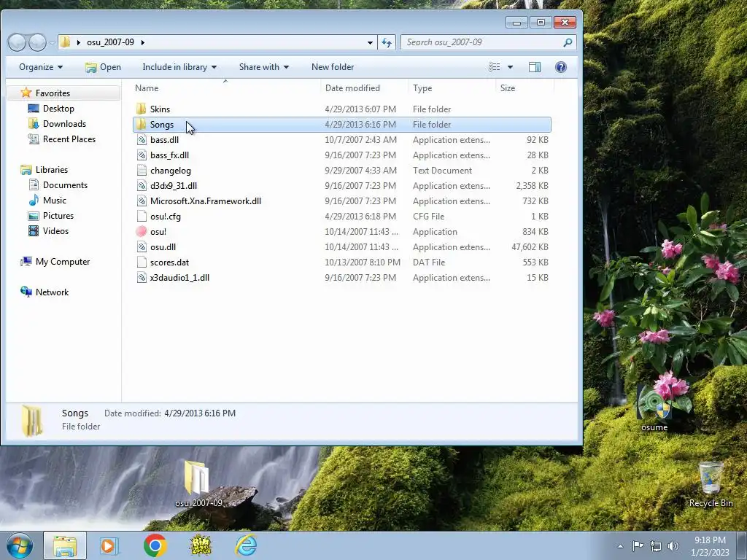Click the network tray icon
The height and width of the screenshot is (560, 747).
coord(656,546)
